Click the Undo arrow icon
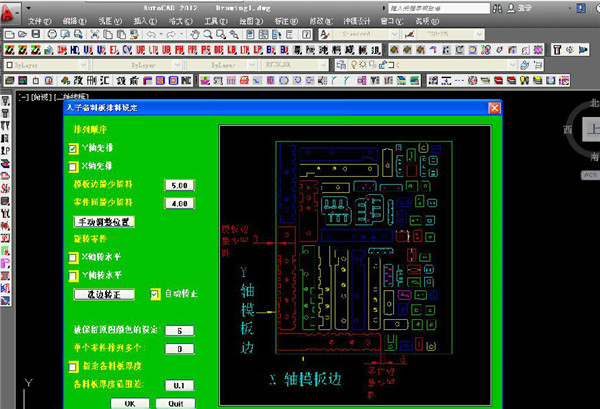The height and width of the screenshot is (409, 600). point(151,34)
